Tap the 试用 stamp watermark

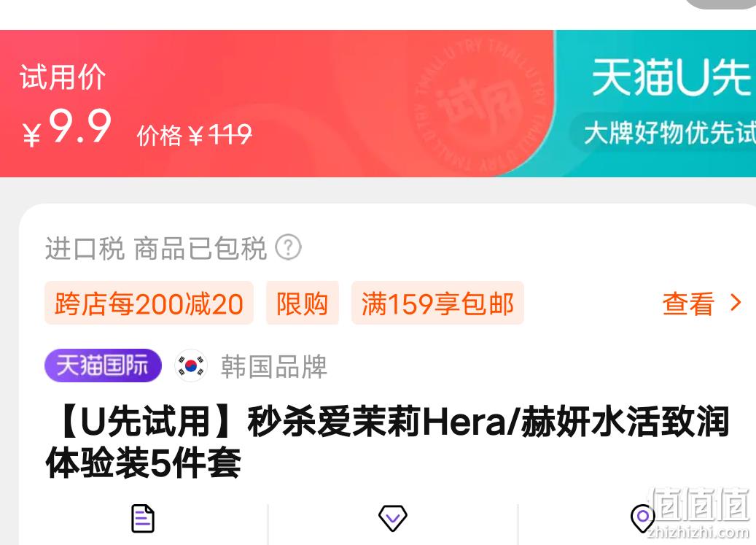478,106
